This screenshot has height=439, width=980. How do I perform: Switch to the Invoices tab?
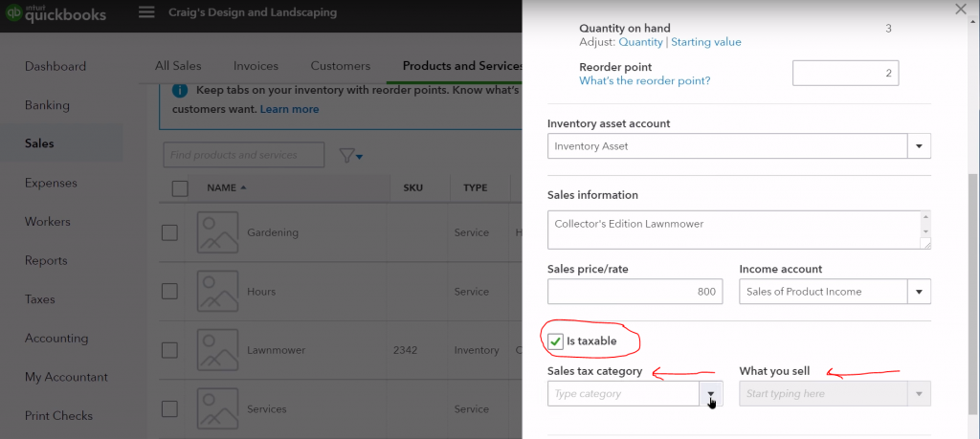pyautogui.click(x=256, y=66)
